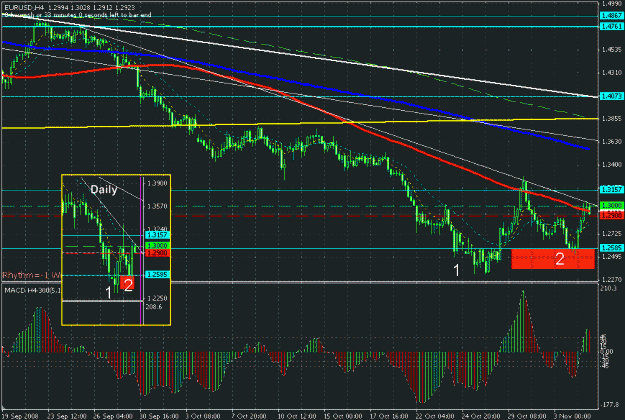Click cyan 1.3157 label on main price axis
This screenshot has width=625, height=420.
(611, 190)
